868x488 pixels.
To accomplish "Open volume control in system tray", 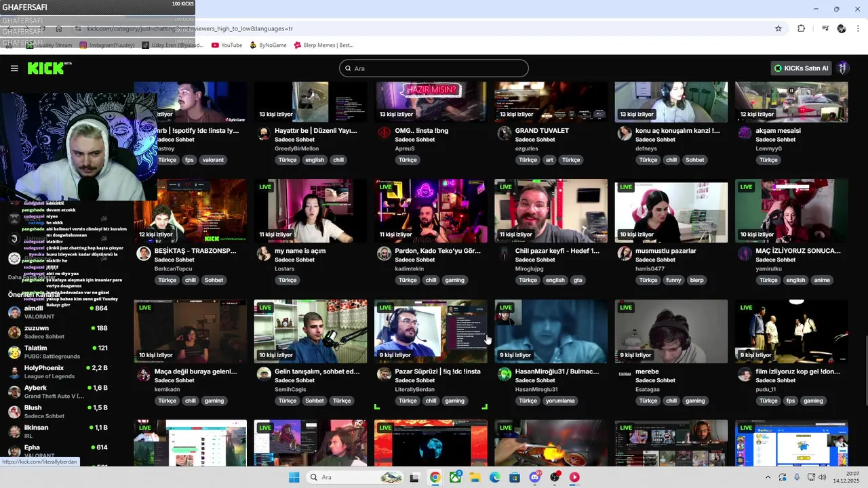I will 823,477.
